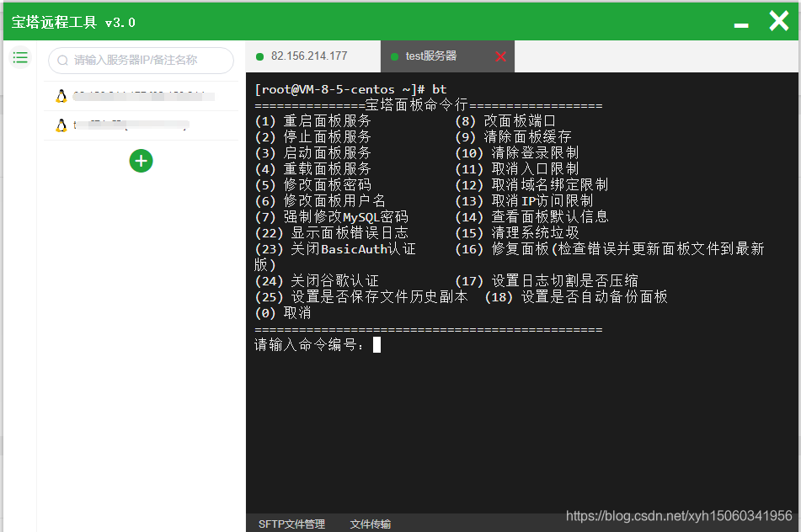
Task: Click the 宝塔远程工具 v3.0 title
Action: [x=73, y=22]
